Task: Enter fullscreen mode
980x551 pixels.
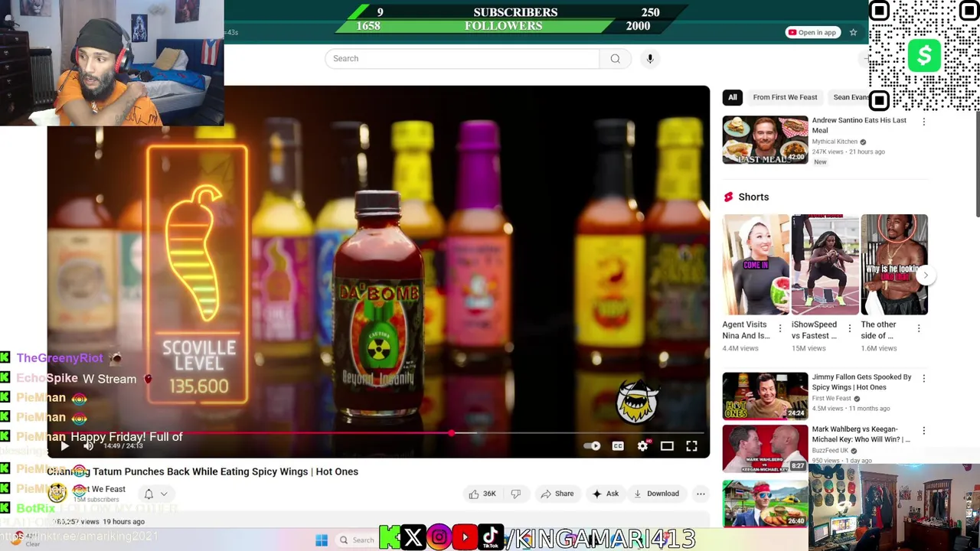Action: pyautogui.click(x=691, y=446)
